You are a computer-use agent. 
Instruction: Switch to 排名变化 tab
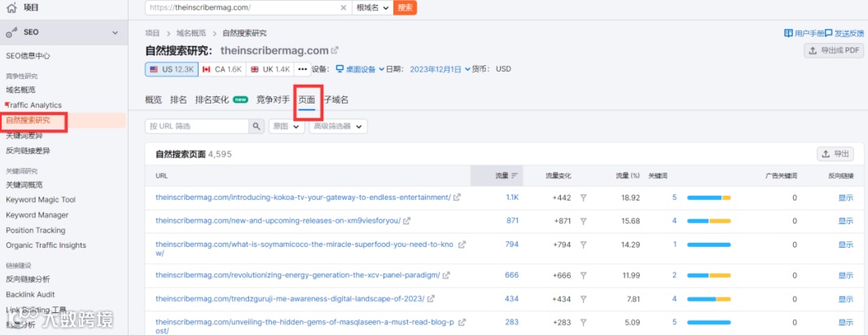pyautogui.click(x=212, y=99)
